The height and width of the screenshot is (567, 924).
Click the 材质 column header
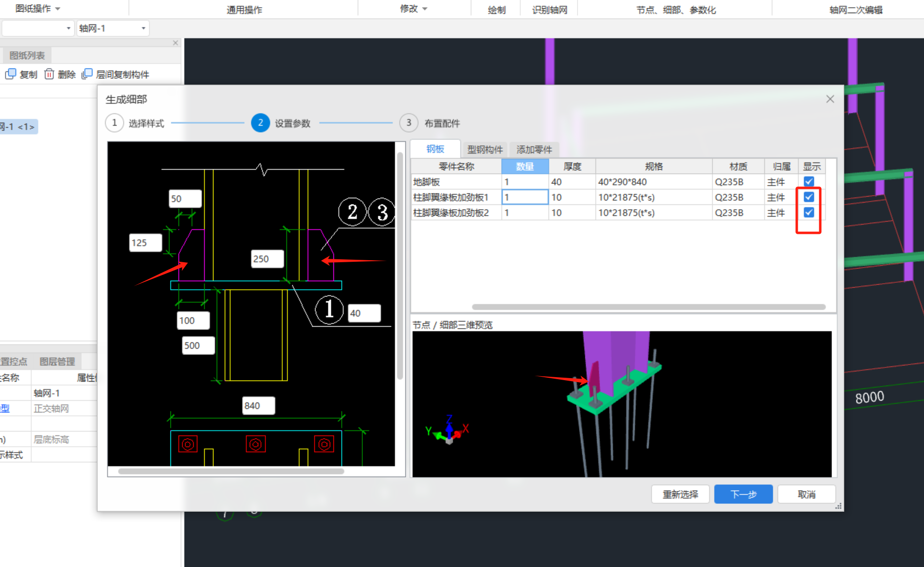[739, 166]
